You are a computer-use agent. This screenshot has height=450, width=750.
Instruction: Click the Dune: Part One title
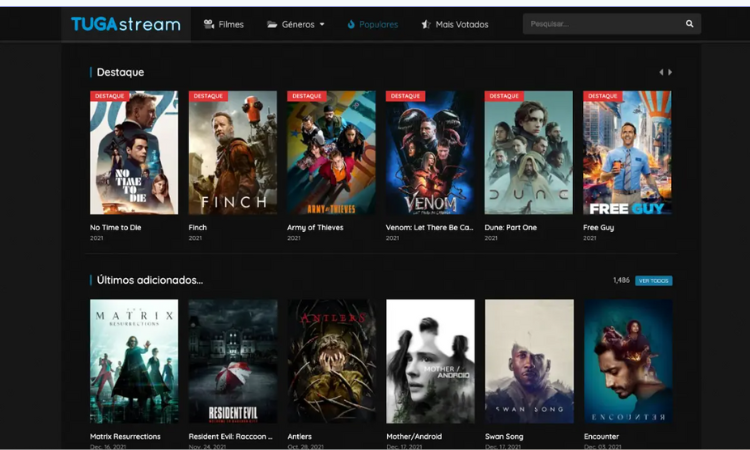[510, 228]
